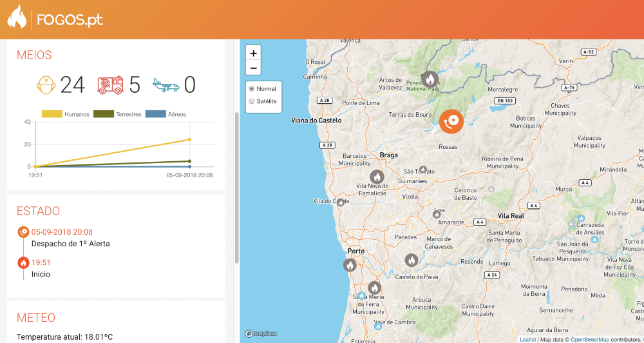This screenshot has height=343, width=644.
Task: Click fire marker near Vila Nova de Famalicão
Action: point(377,176)
